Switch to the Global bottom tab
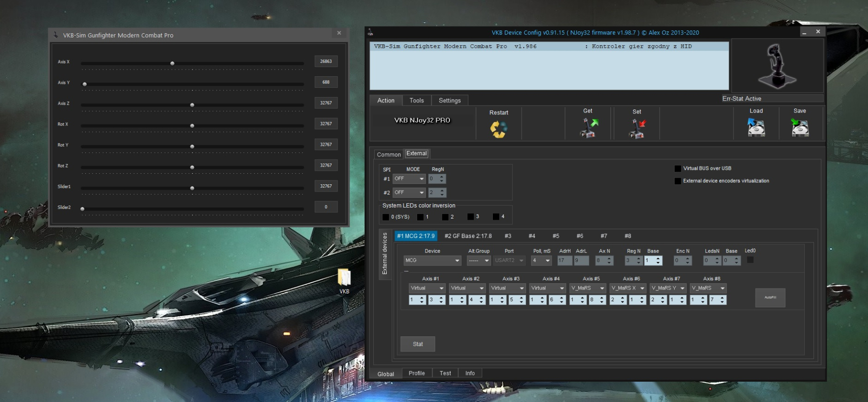This screenshot has height=402, width=868. (x=386, y=374)
